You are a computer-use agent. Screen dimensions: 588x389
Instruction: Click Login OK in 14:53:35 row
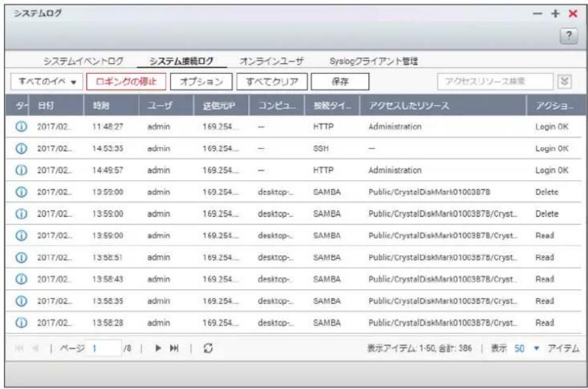552,149
